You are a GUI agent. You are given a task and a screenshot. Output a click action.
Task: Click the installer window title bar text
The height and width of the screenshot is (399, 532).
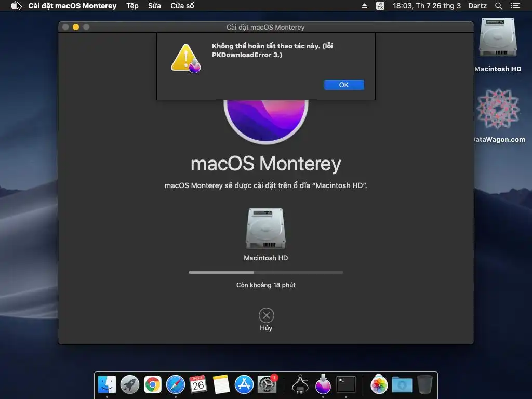pyautogui.click(x=265, y=27)
